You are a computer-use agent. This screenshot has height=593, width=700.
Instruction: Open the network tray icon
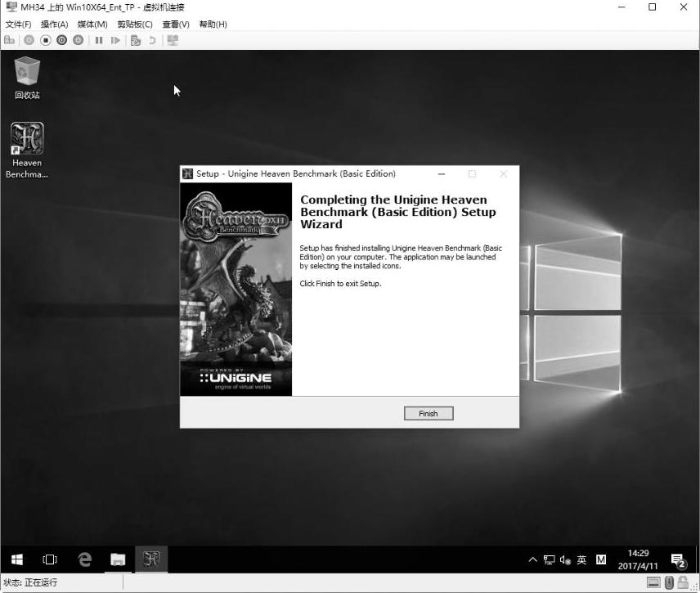pyautogui.click(x=549, y=559)
